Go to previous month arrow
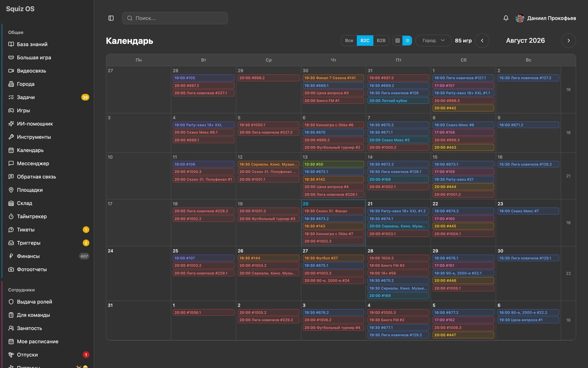588x368 pixels. click(x=482, y=40)
